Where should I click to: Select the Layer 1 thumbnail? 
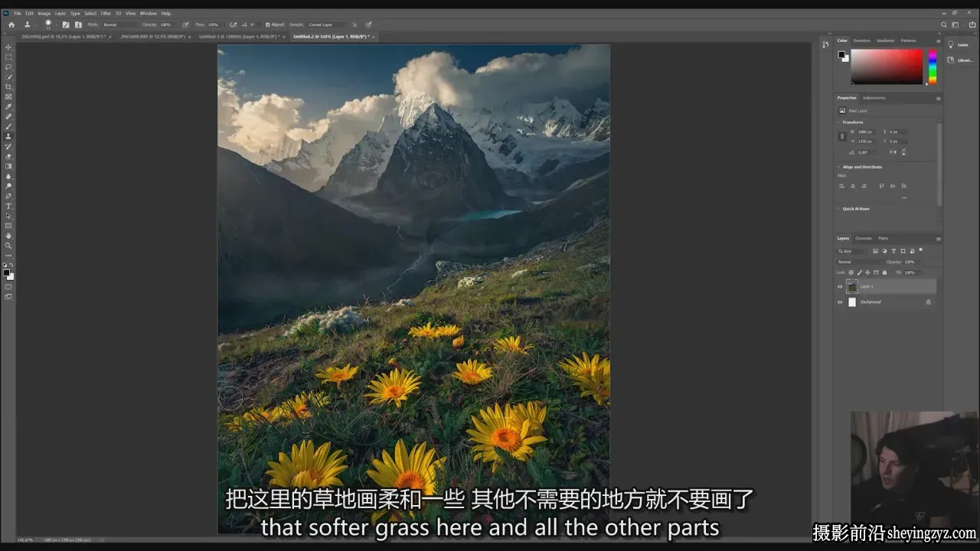851,286
